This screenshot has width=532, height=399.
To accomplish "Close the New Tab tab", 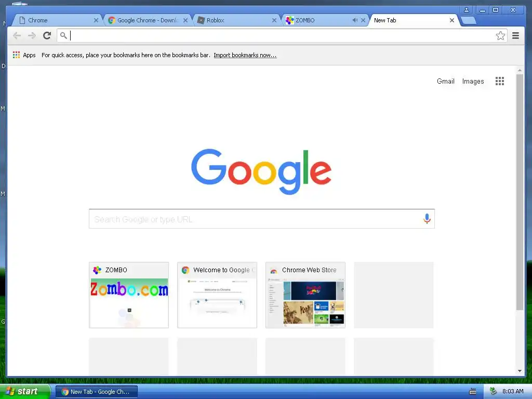I will click(452, 20).
